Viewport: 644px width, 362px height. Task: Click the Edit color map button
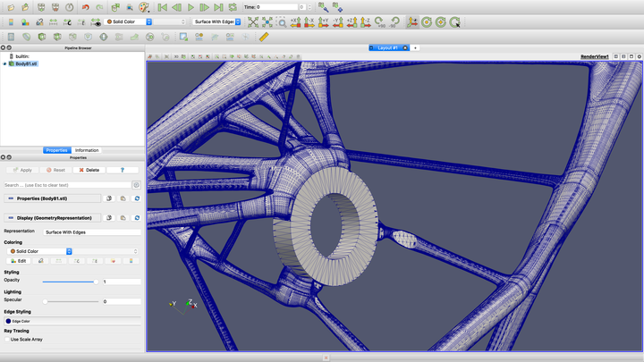[19, 261]
